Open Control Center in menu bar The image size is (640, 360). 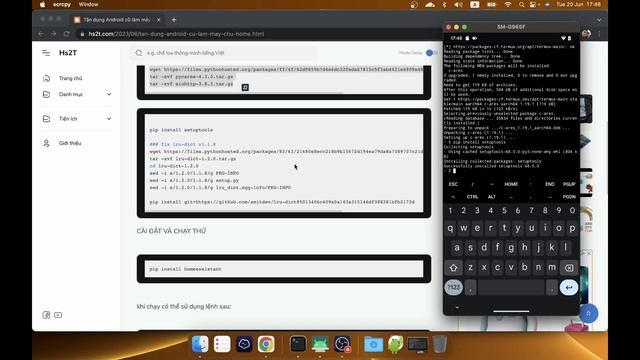[533, 4]
